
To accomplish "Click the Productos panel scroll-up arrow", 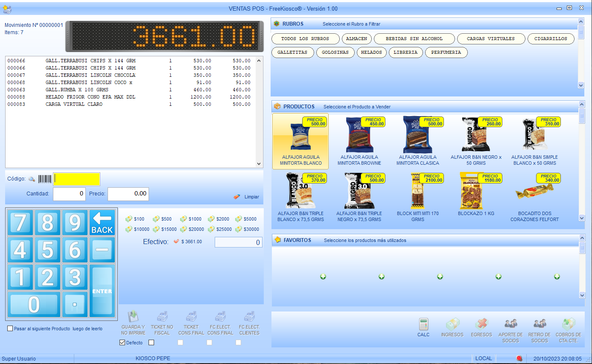I will coord(581,105).
